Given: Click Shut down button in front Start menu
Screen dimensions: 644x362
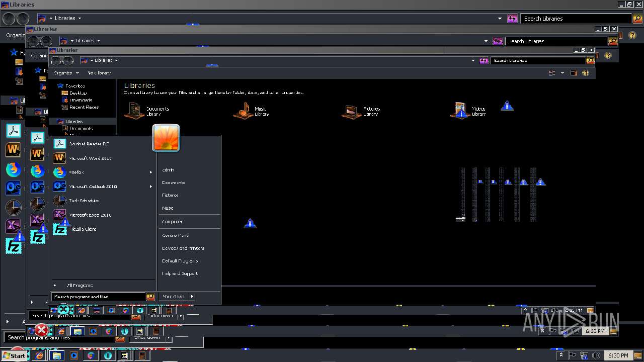Looking at the screenshot, I should [x=174, y=297].
